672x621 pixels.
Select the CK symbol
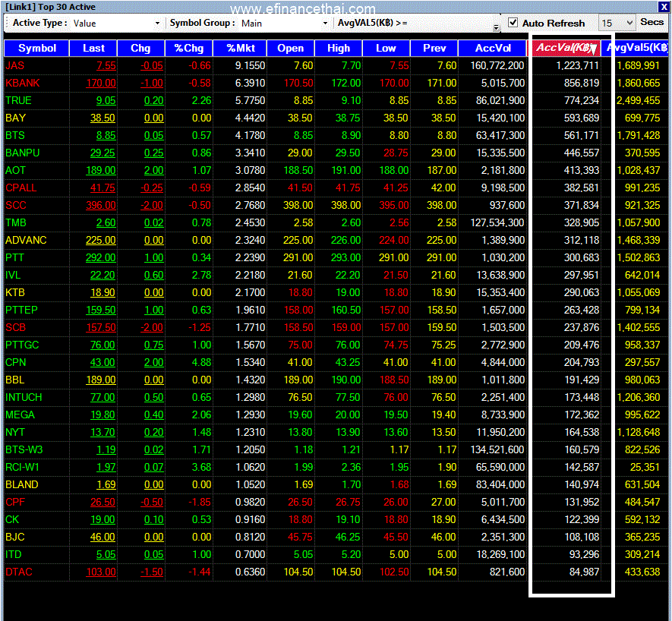pyautogui.click(x=12, y=520)
